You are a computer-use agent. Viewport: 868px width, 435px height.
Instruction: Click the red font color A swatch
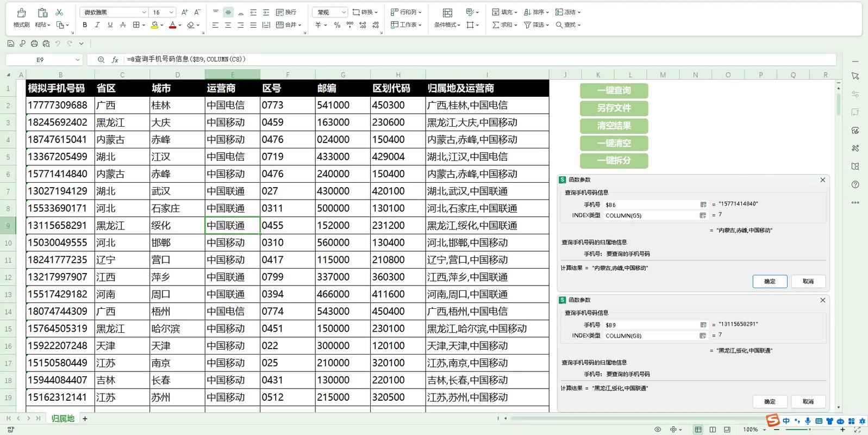173,25
